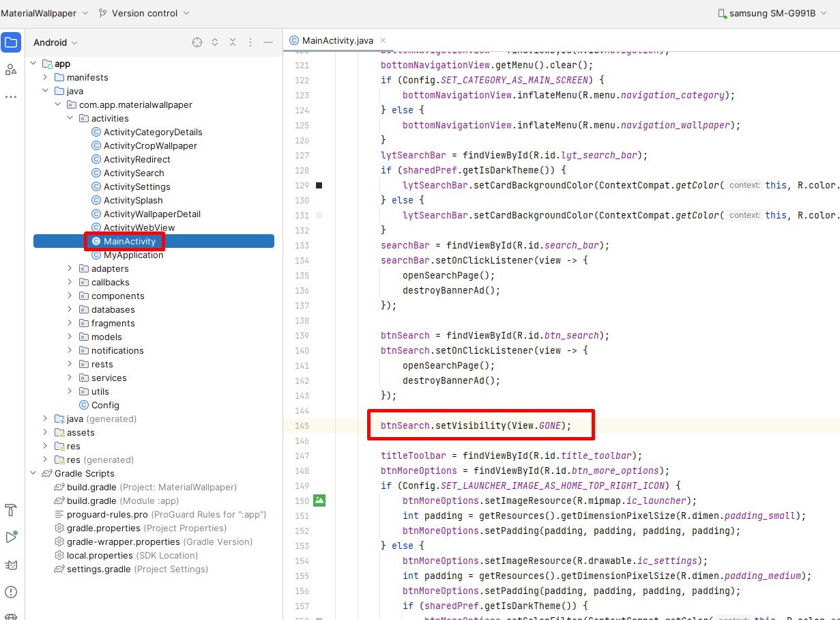Click btnSearch.setVisibility(View.GONE) code line
Screen dimensions: 840x620
[x=476, y=425]
